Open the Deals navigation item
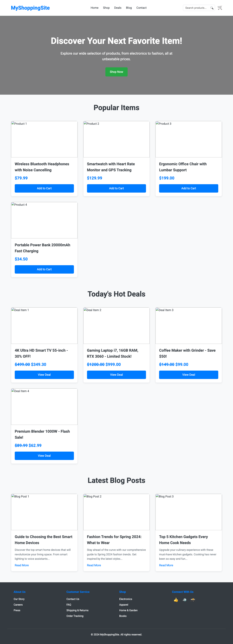The height and width of the screenshot is (644, 233). click(x=118, y=8)
